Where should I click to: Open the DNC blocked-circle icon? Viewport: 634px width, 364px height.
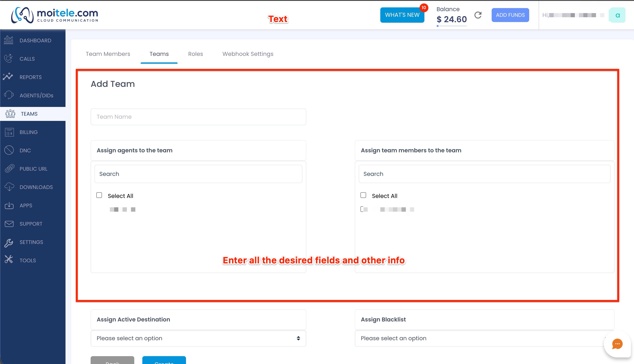9,150
